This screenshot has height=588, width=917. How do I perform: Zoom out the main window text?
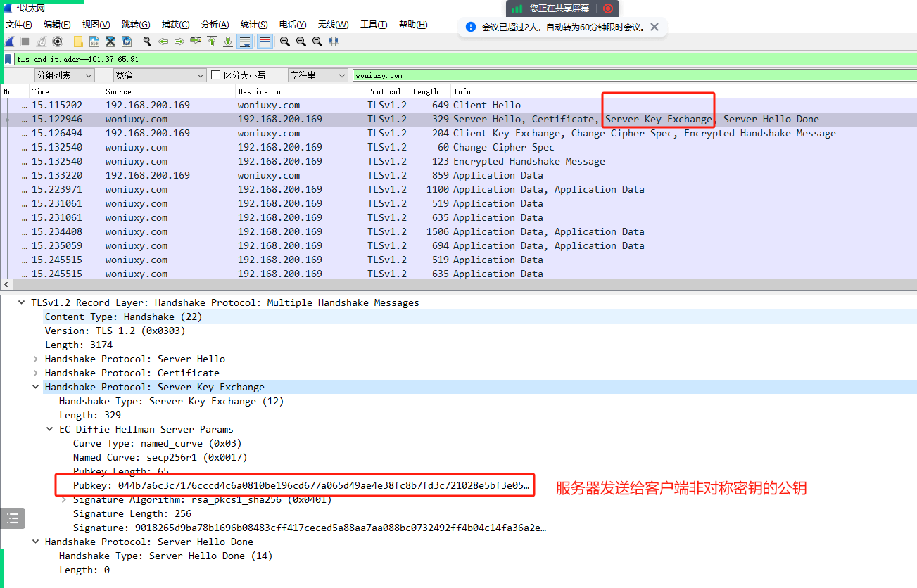(x=301, y=41)
